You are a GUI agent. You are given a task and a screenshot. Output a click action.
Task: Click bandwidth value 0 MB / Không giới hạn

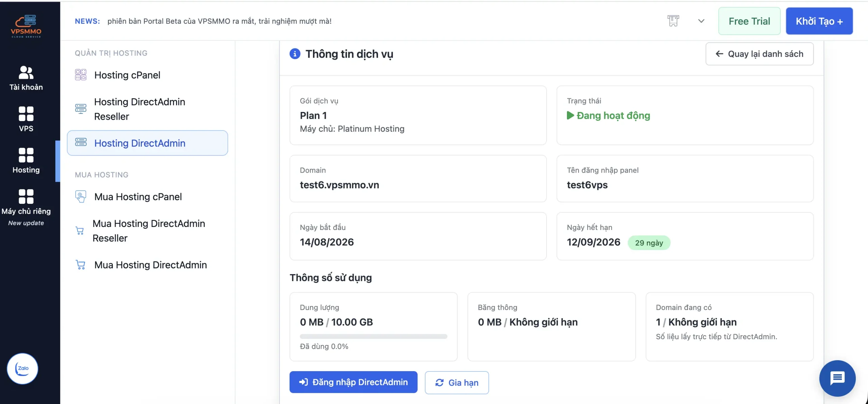528,322
